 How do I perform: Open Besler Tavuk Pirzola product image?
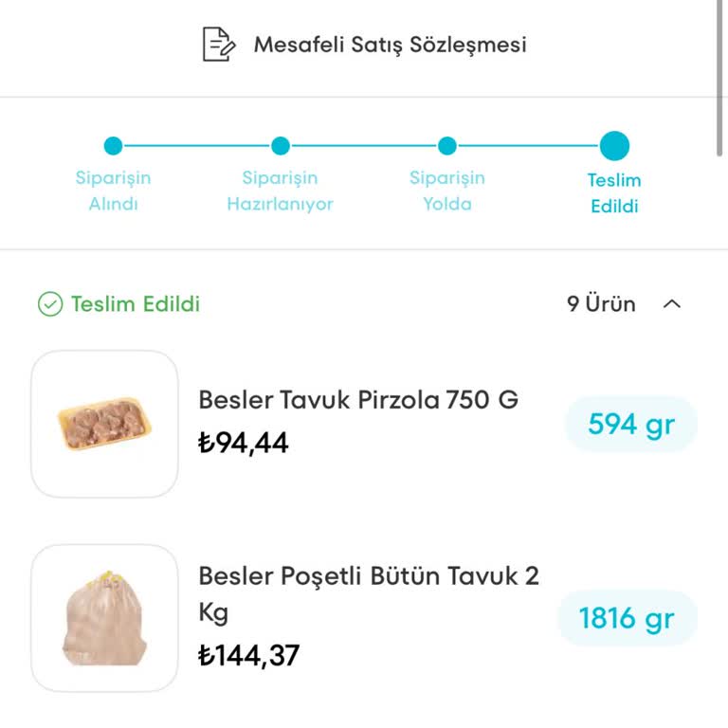(104, 424)
